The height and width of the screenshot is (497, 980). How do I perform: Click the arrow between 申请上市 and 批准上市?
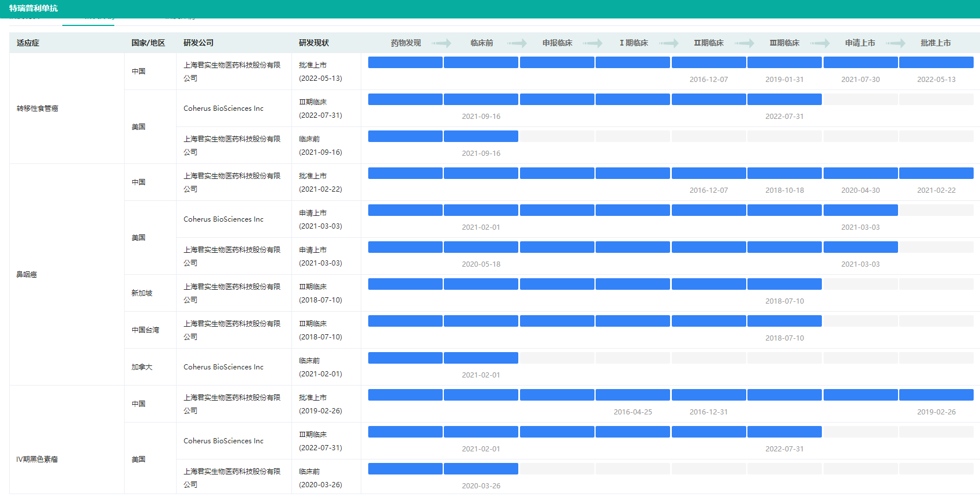[896, 43]
